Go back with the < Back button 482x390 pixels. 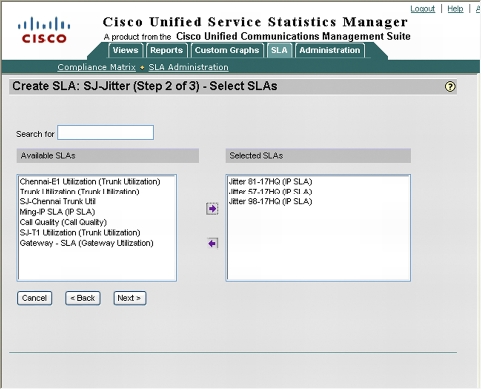(x=83, y=298)
